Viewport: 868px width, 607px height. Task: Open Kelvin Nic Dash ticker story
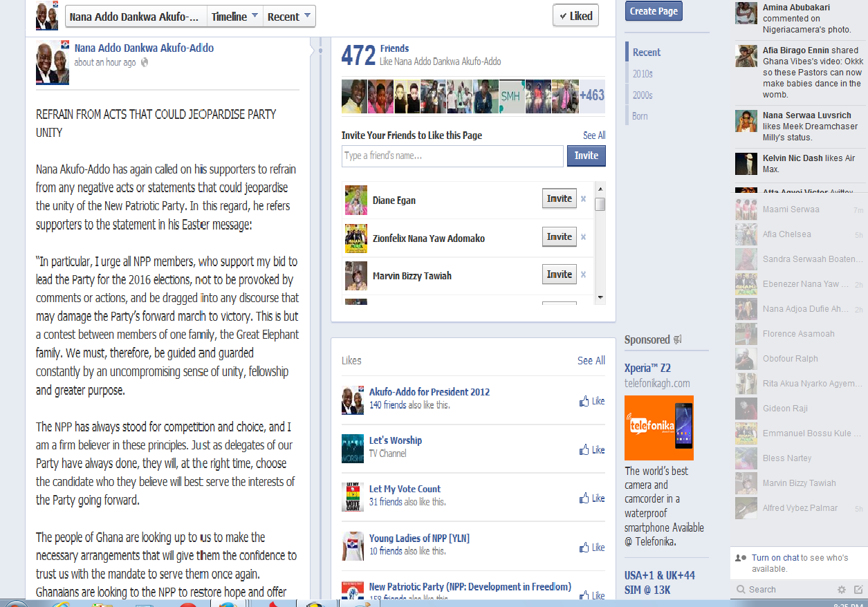[x=800, y=164]
